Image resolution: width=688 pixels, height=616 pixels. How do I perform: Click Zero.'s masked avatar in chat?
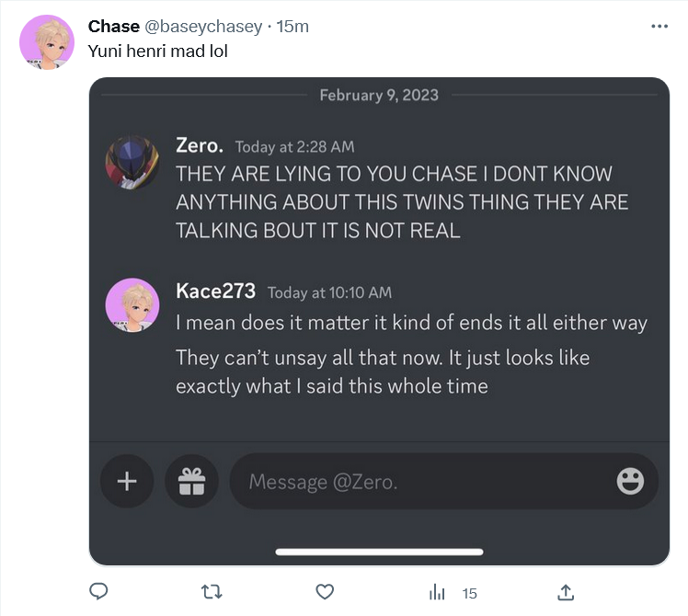132,163
